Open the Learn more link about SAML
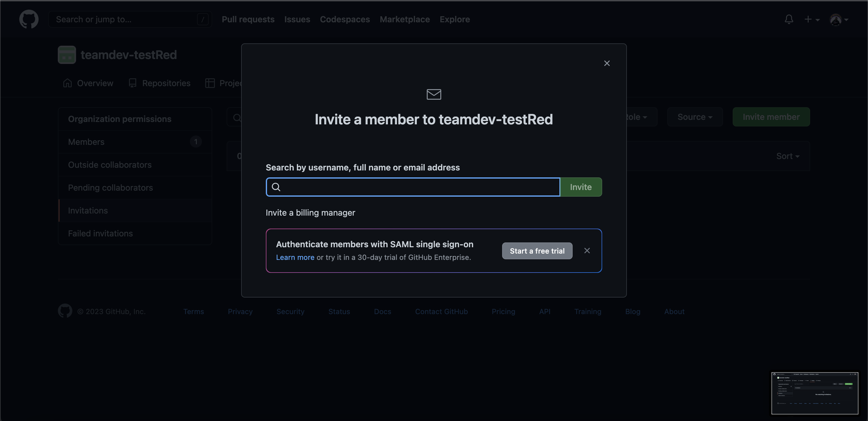The image size is (868, 421). [x=295, y=257]
